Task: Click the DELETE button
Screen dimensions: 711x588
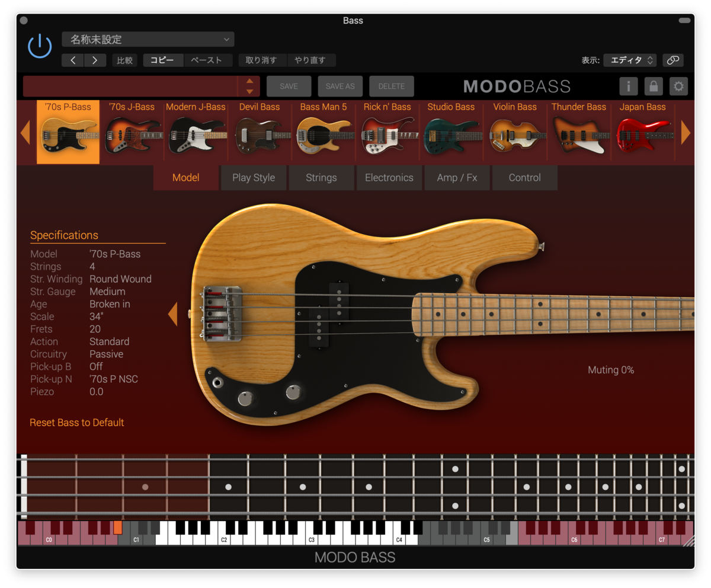Action: pos(392,86)
